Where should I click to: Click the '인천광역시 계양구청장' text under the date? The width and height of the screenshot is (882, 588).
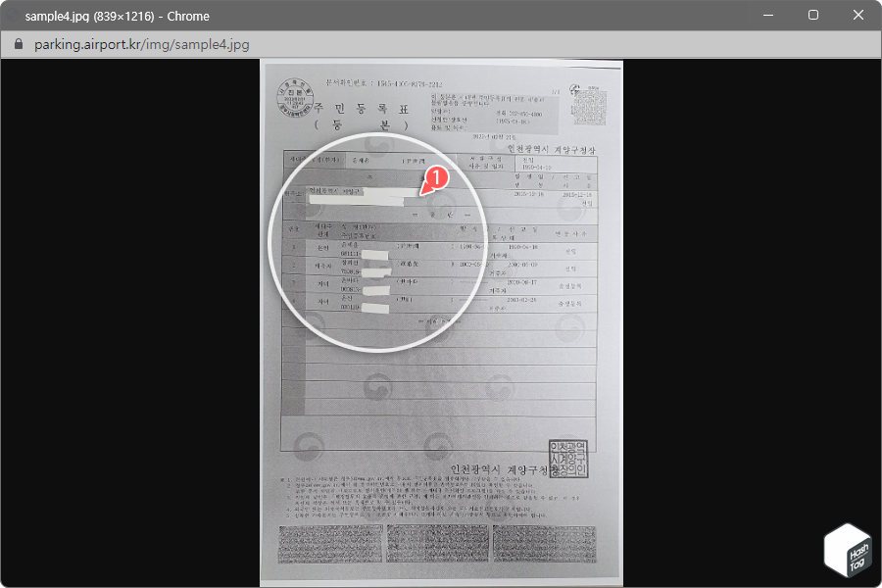click(551, 149)
